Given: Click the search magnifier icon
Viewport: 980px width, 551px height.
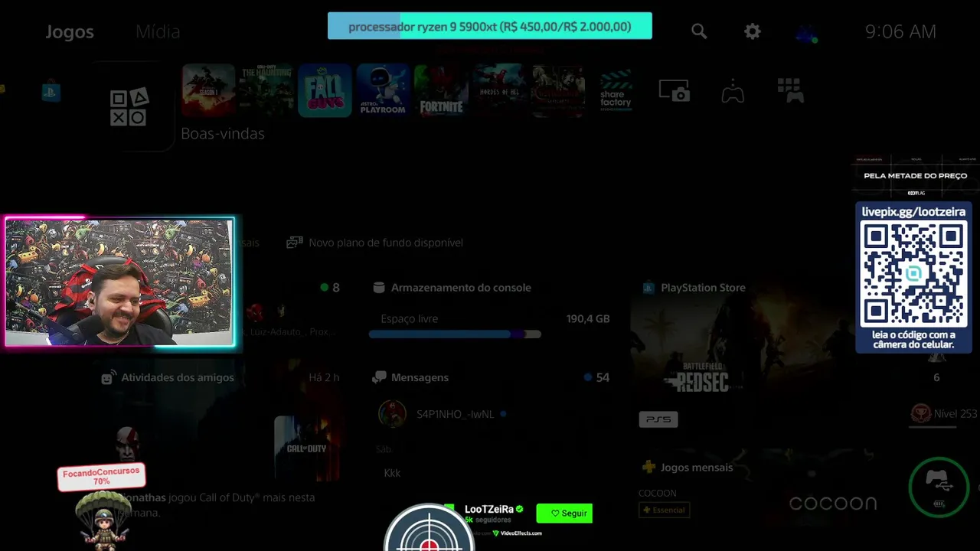Looking at the screenshot, I should pos(699,31).
